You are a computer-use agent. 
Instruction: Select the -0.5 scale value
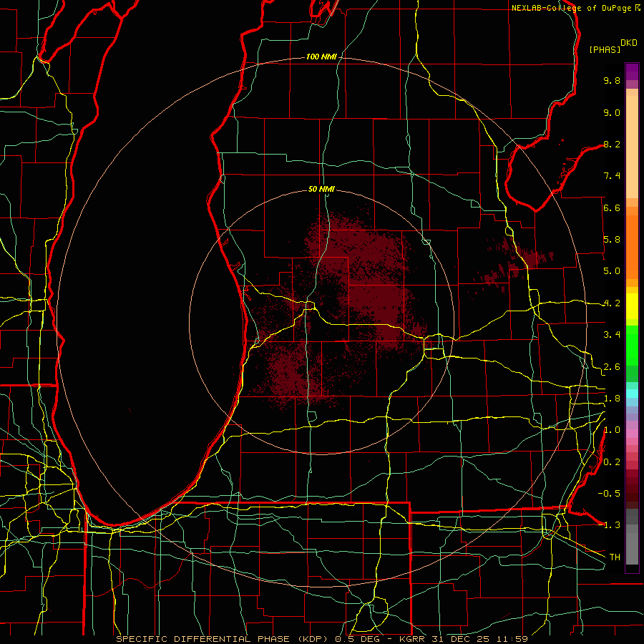point(609,493)
